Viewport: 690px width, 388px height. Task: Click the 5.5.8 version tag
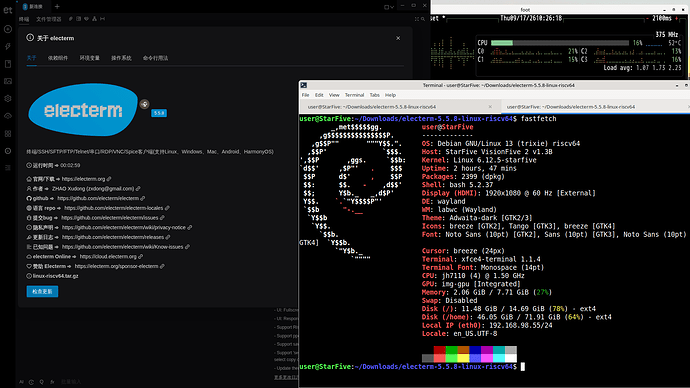[159, 113]
